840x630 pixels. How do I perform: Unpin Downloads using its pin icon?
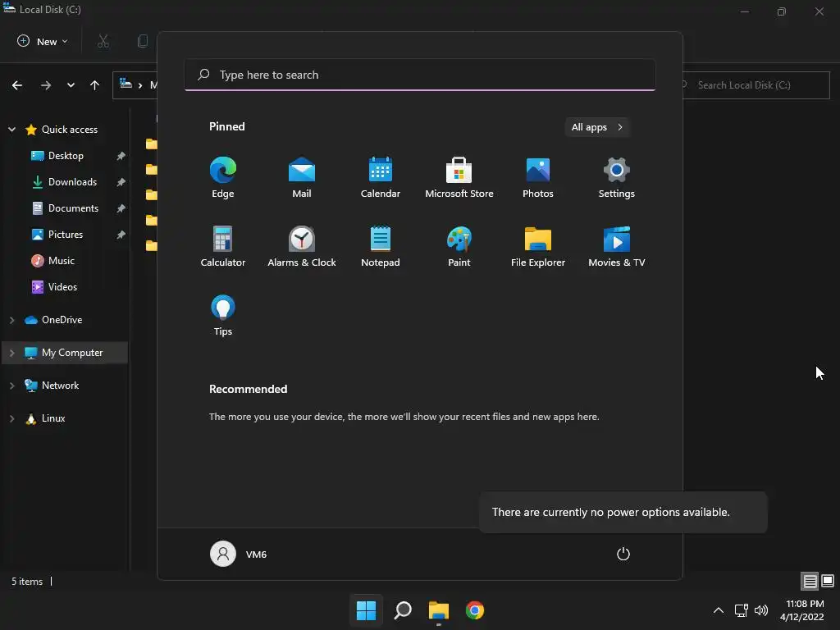121,182
